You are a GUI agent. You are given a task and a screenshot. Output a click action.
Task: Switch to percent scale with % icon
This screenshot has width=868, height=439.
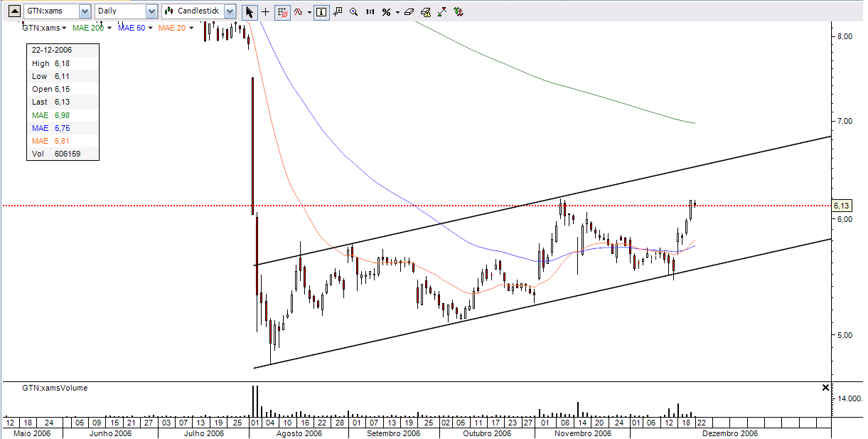point(386,12)
